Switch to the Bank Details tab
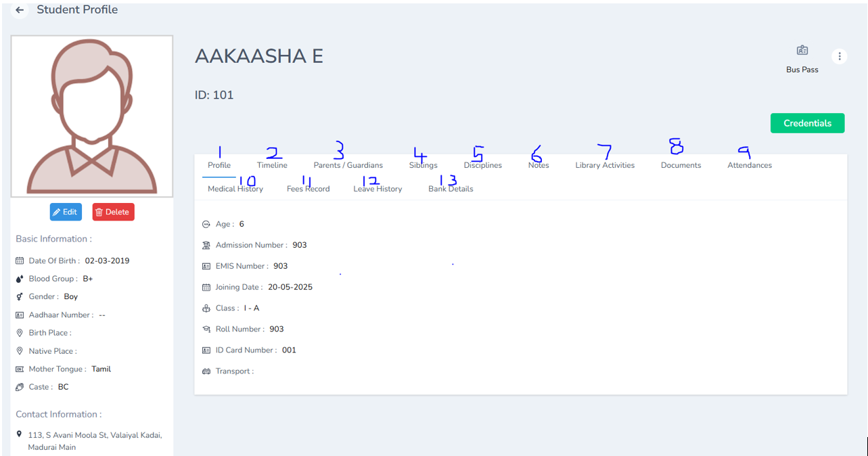This screenshot has width=868, height=456. click(x=451, y=189)
